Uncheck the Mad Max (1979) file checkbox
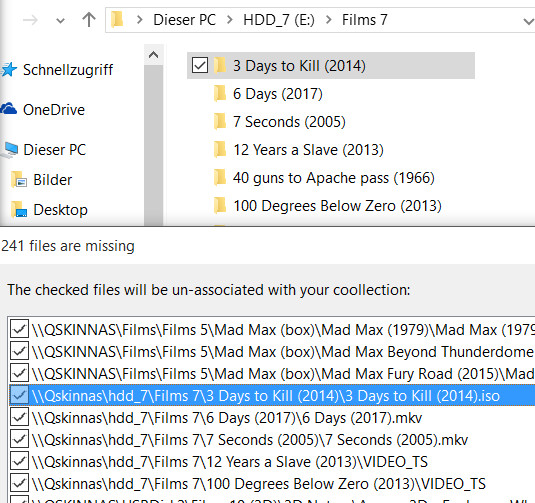This screenshot has height=503, width=535. coord(19,329)
